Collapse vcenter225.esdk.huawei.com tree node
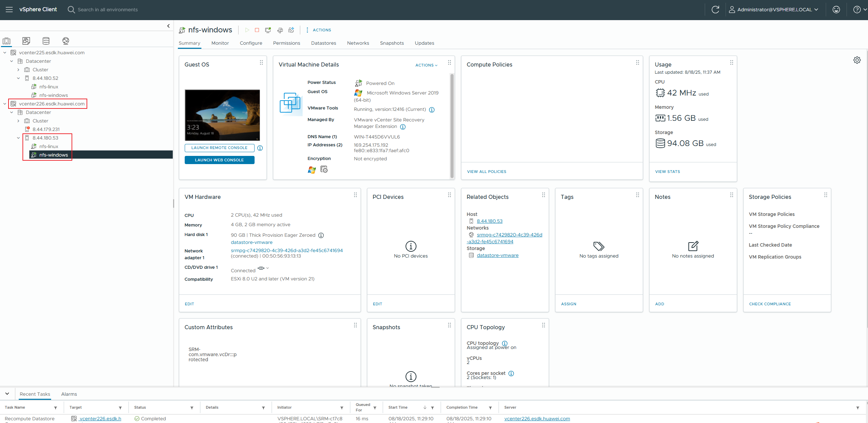The height and width of the screenshot is (423, 868). (x=5, y=53)
